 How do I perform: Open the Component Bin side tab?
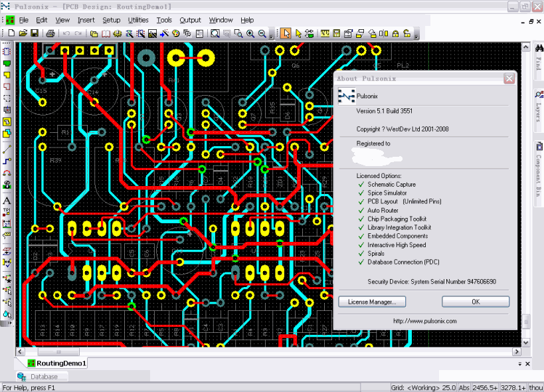click(x=539, y=169)
